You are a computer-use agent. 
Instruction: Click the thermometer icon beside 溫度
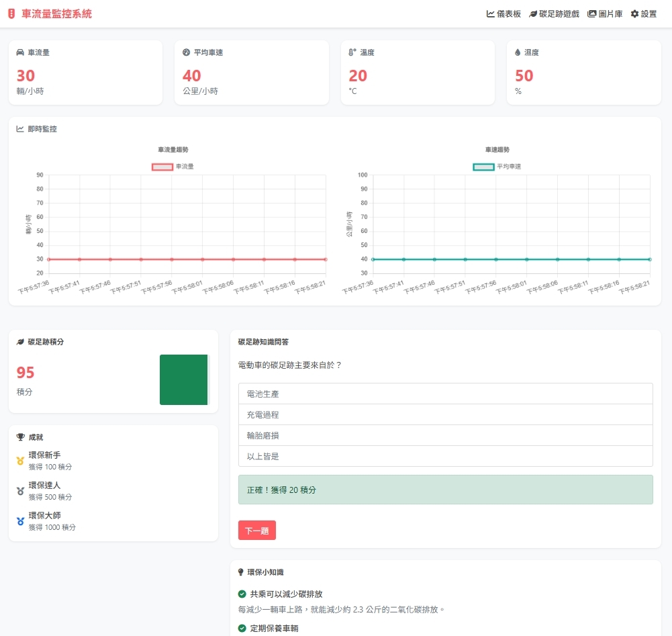click(x=352, y=52)
